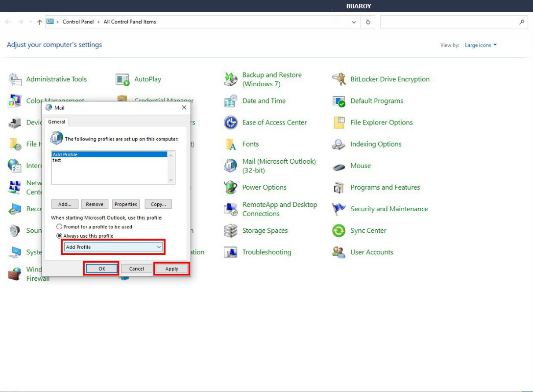Click the search magnifier icon
Screen dimensions: 533x392
pyautogui.click(x=522, y=22)
